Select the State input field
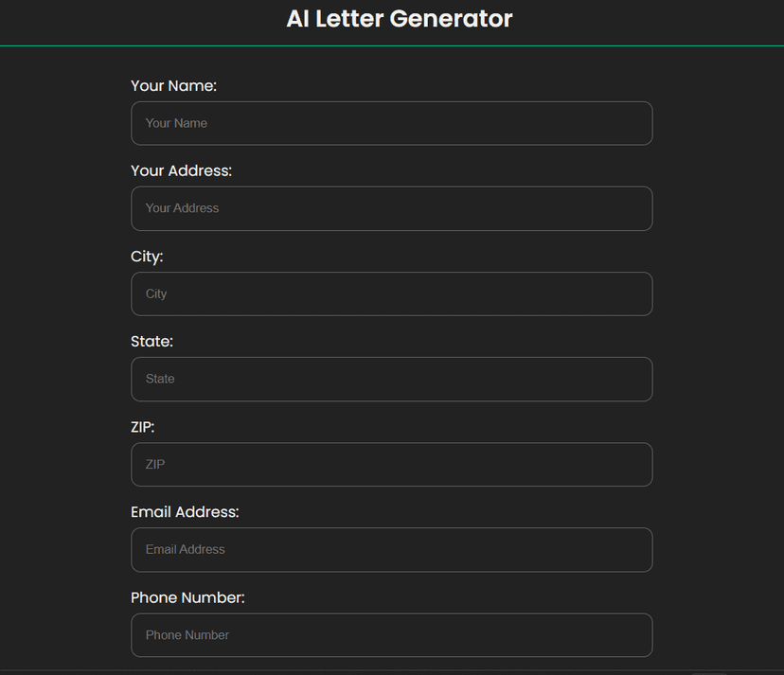This screenshot has height=675, width=784. (x=391, y=379)
